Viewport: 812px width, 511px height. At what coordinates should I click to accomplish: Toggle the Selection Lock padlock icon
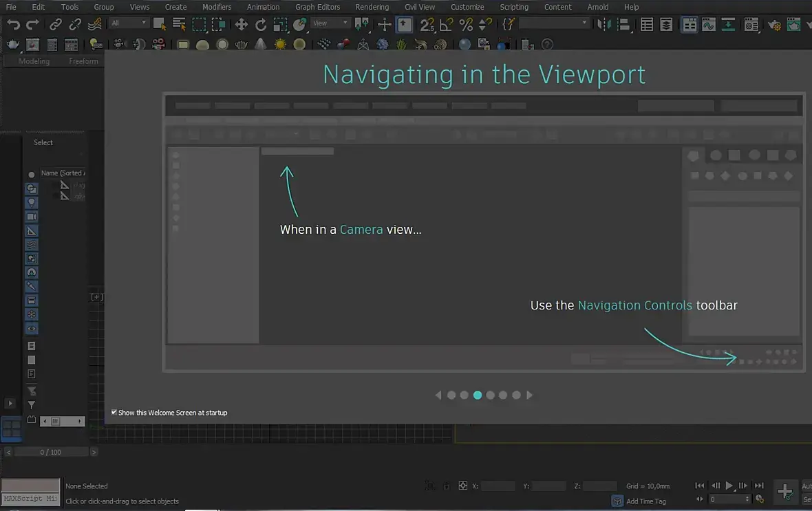point(447,486)
